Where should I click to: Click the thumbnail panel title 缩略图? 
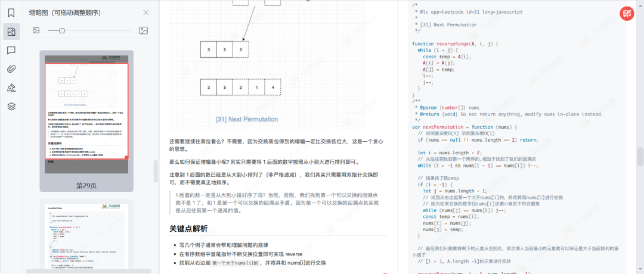pyautogui.click(x=65, y=13)
